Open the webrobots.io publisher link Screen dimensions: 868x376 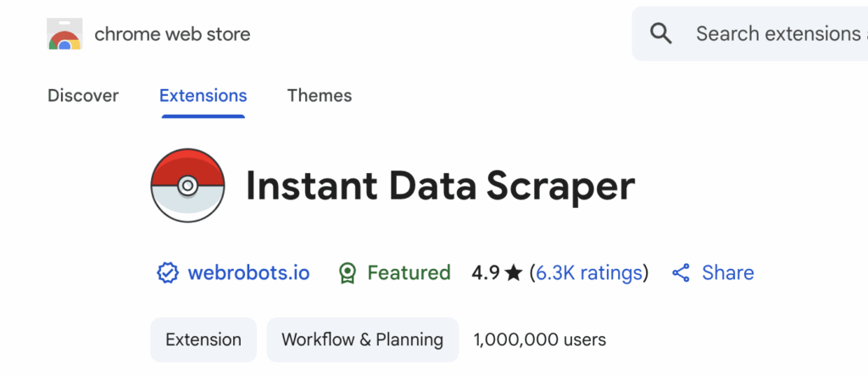[x=248, y=273]
